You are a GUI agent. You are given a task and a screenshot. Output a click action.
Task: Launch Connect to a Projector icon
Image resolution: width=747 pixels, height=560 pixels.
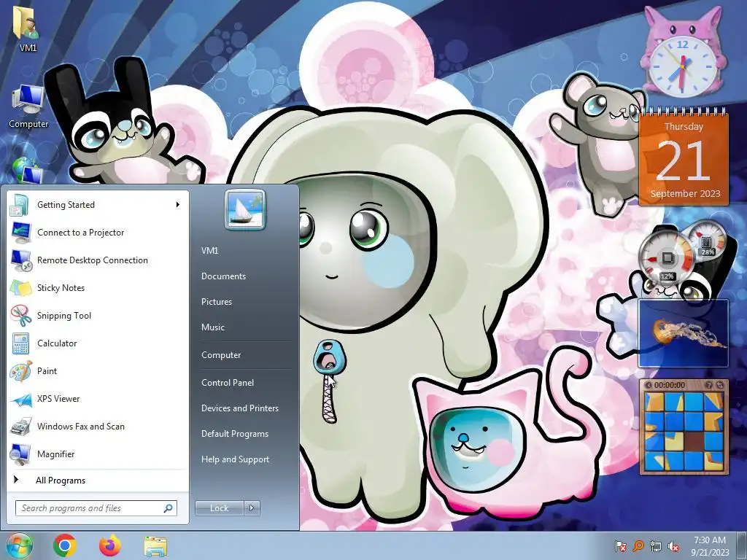pos(21,233)
